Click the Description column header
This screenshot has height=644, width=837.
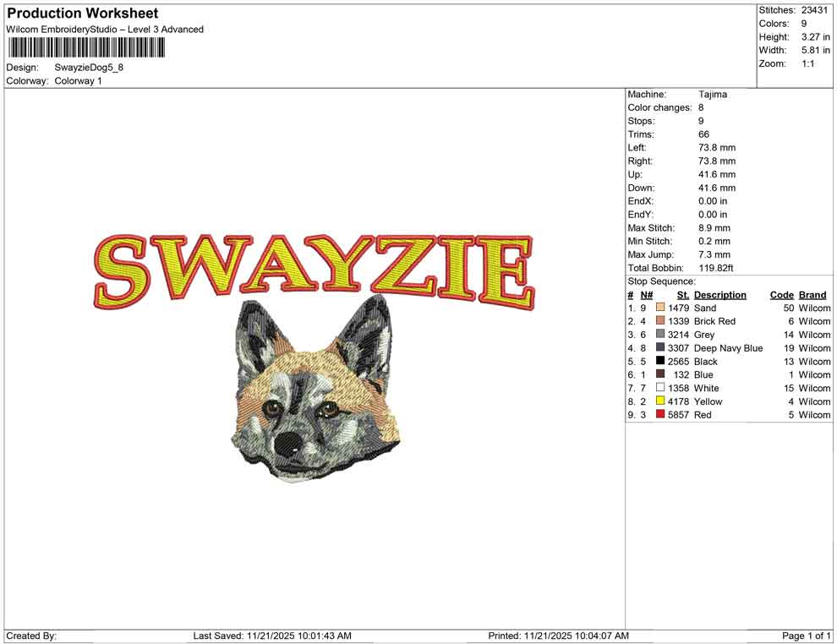(719, 294)
